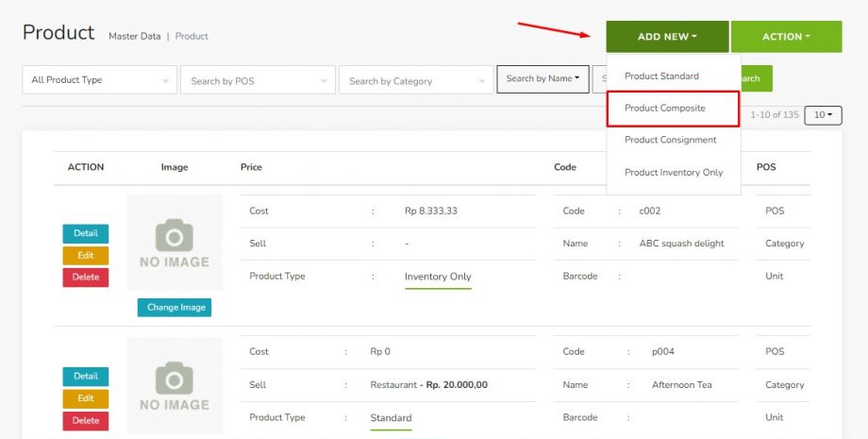Edit the ABC squash delight product

(x=86, y=256)
